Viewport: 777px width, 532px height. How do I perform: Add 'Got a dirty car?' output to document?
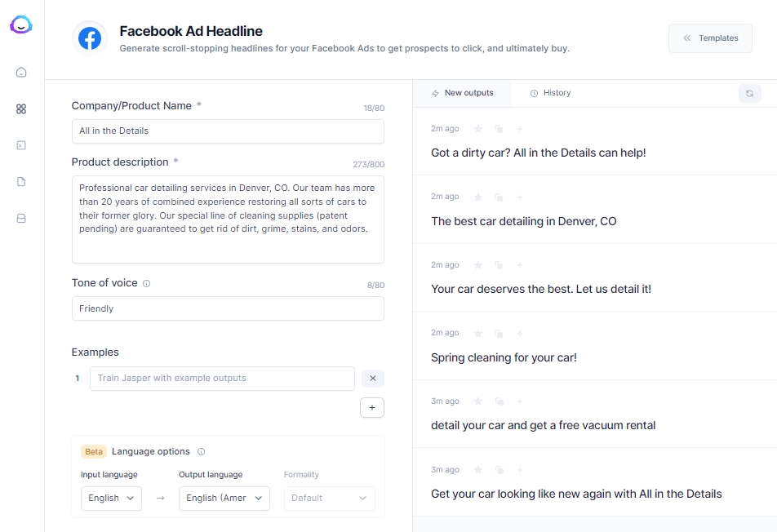coord(520,129)
